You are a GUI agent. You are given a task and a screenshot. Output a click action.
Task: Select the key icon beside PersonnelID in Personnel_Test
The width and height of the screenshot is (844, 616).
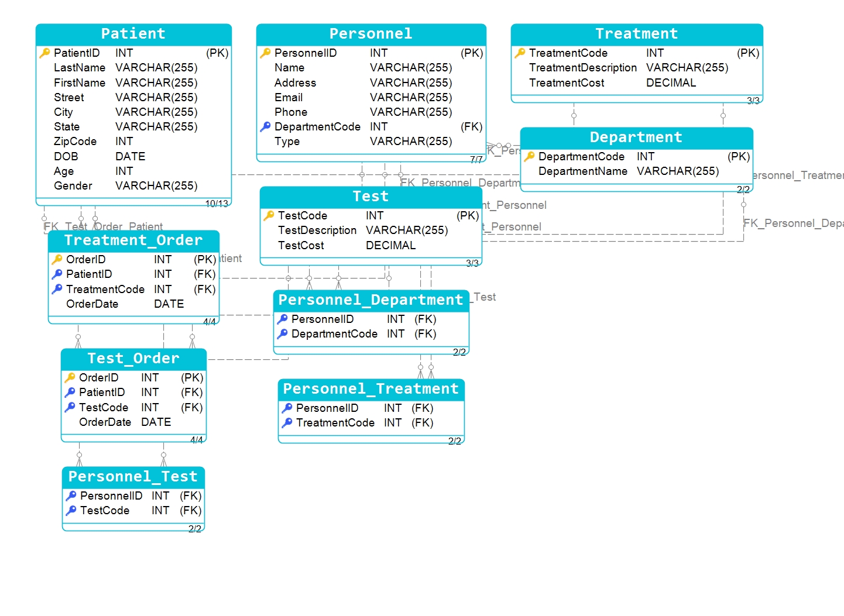pyautogui.click(x=70, y=495)
